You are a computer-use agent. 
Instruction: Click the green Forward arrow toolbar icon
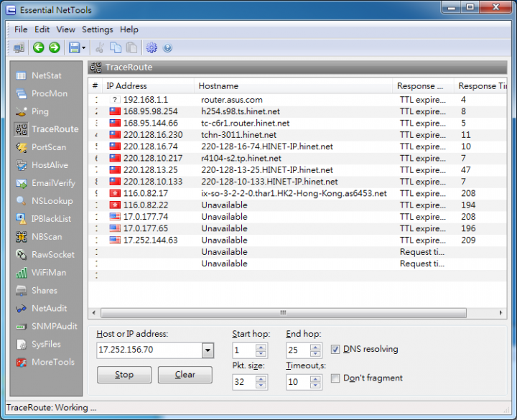[55, 48]
